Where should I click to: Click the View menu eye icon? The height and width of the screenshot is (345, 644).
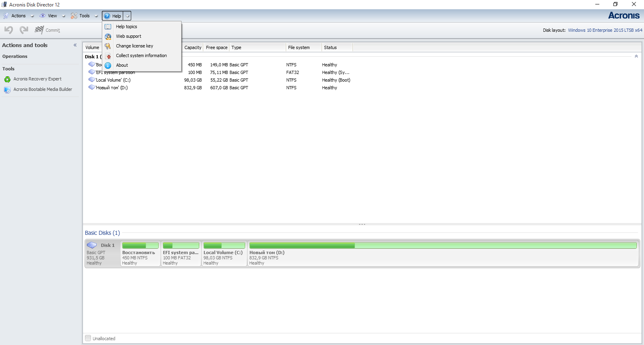(42, 16)
